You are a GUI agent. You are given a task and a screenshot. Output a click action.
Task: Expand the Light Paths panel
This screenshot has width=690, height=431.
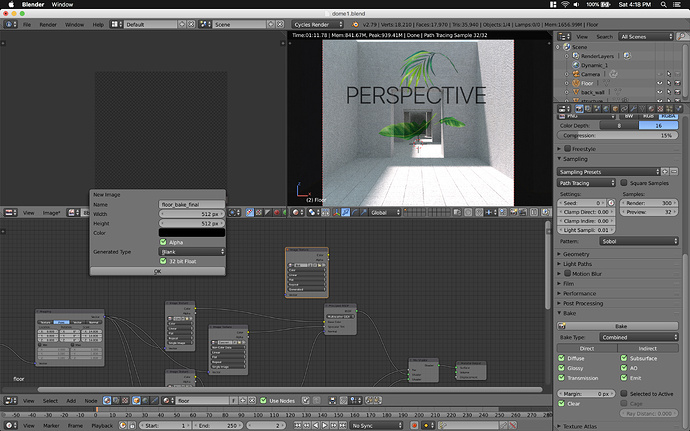[577, 264]
